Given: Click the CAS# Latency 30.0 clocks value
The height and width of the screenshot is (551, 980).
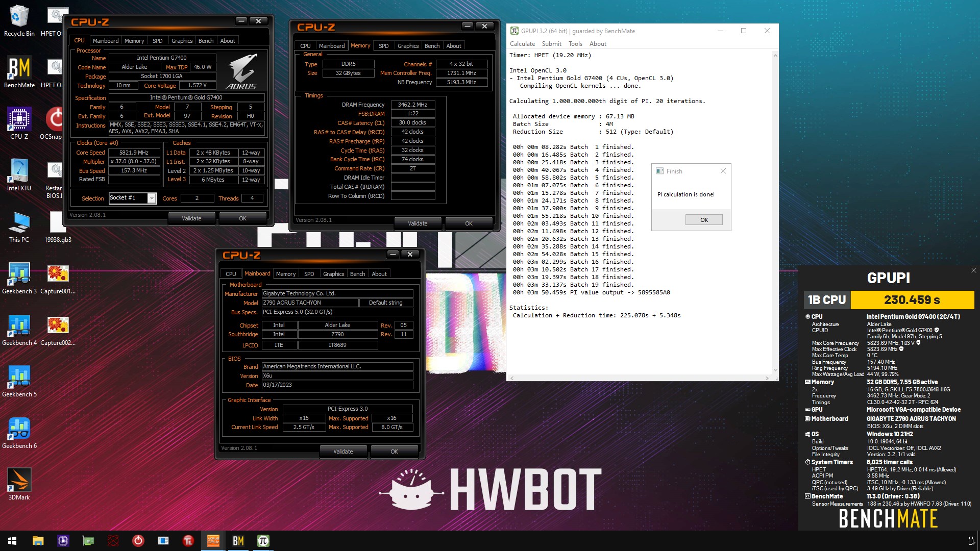Looking at the screenshot, I should (x=412, y=122).
